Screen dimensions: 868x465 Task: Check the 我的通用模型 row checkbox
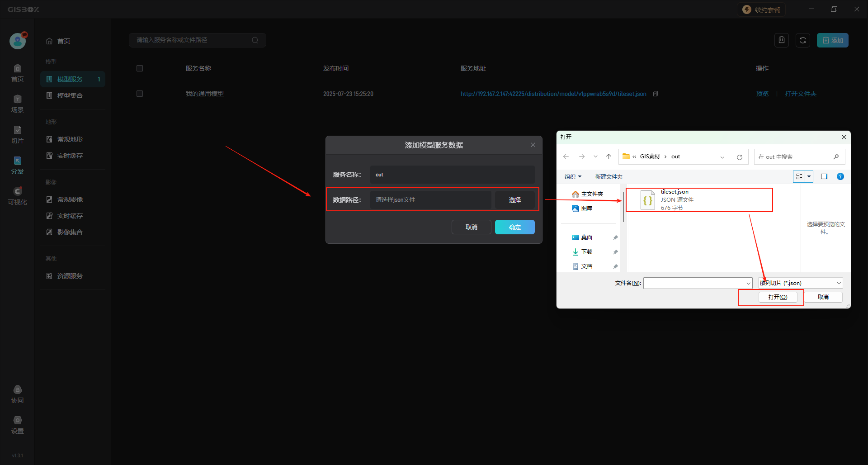140,94
